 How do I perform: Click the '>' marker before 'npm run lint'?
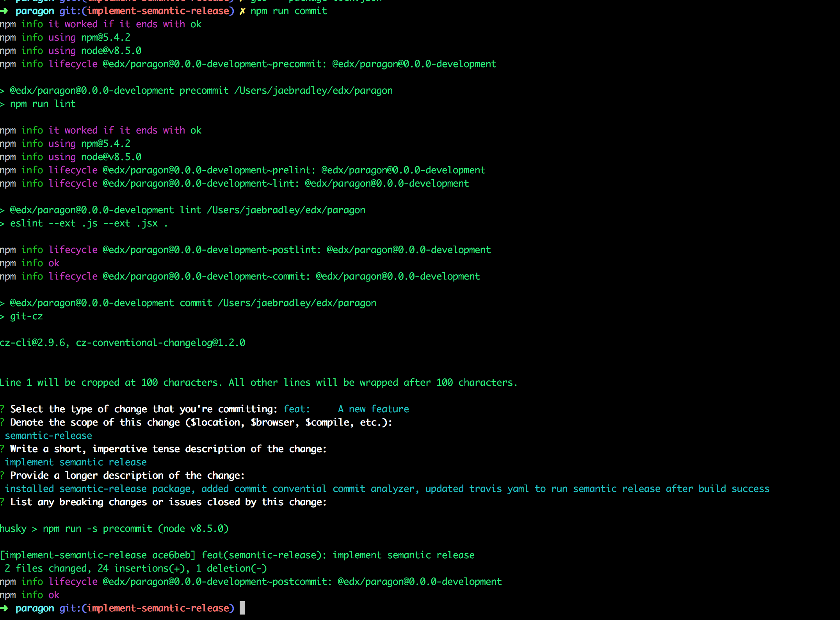coord(2,104)
